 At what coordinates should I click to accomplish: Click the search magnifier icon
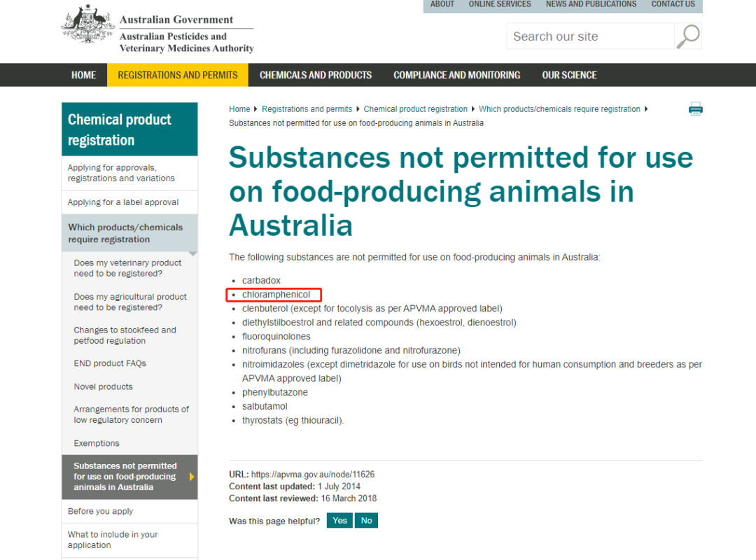point(687,36)
